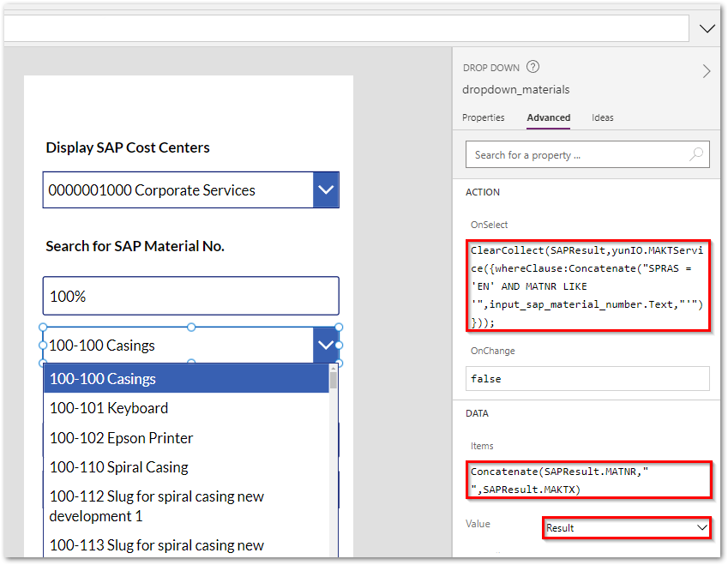Screen dimensions: 728x565
Task: Click the OnChange field containing false
Action: click(x=587, y=378)
